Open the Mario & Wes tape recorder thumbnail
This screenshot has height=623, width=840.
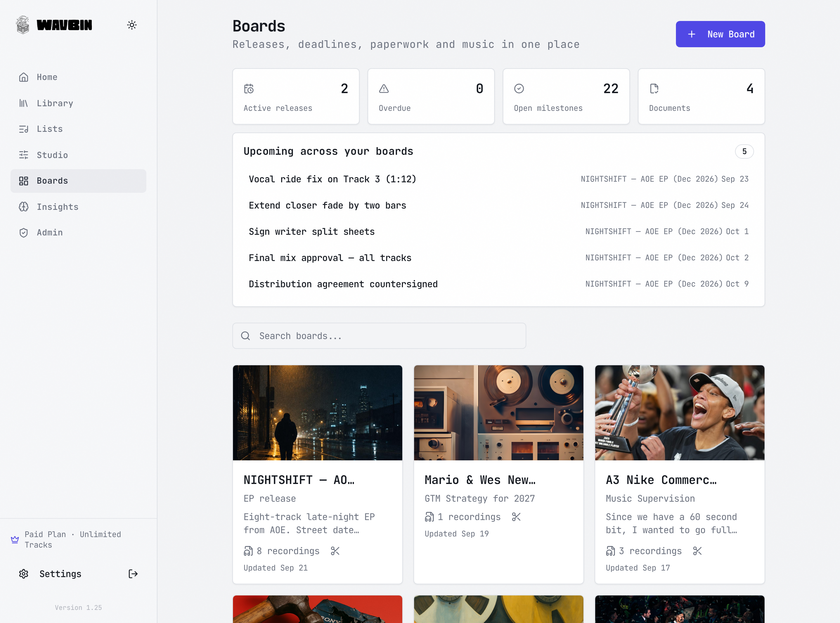498,412
